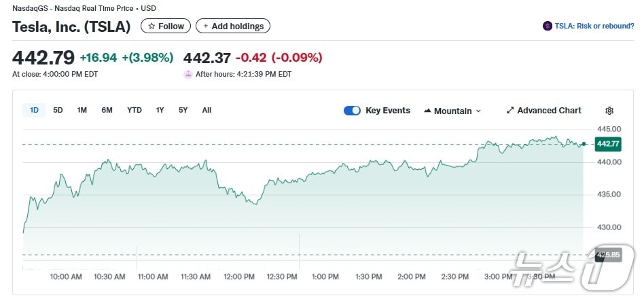Screen dimensions: 644x300
Task: Click the TSLA Risk or rebound icon
Action: 548,26
